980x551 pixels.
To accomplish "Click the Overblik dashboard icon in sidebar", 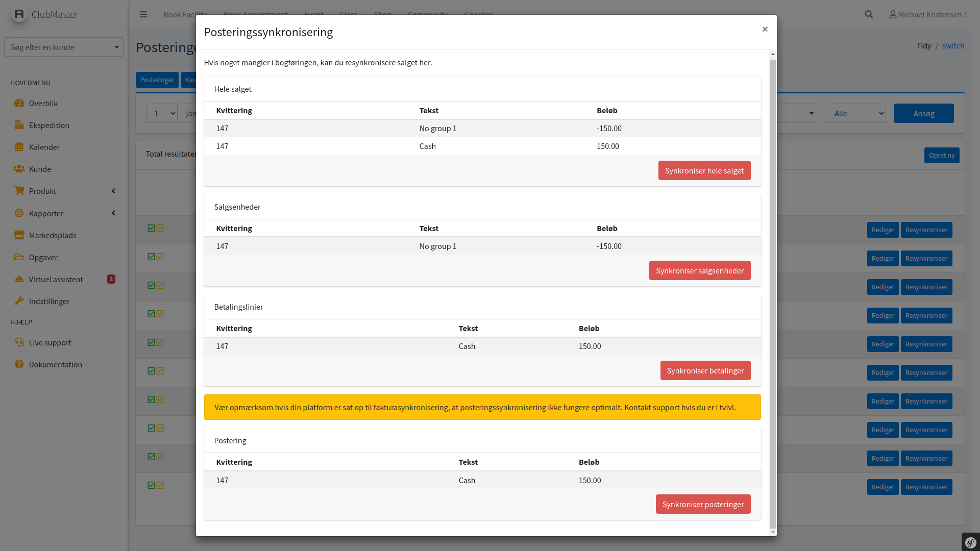I will point(19,103).
